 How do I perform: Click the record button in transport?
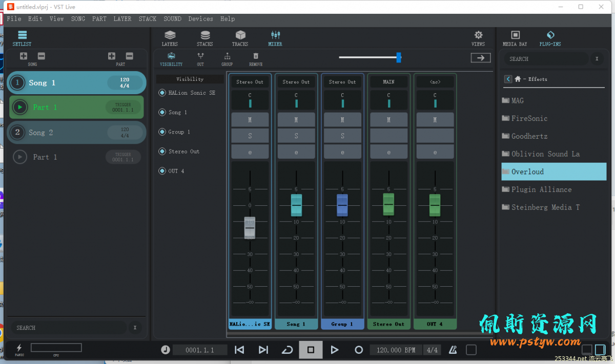(359, 350)
